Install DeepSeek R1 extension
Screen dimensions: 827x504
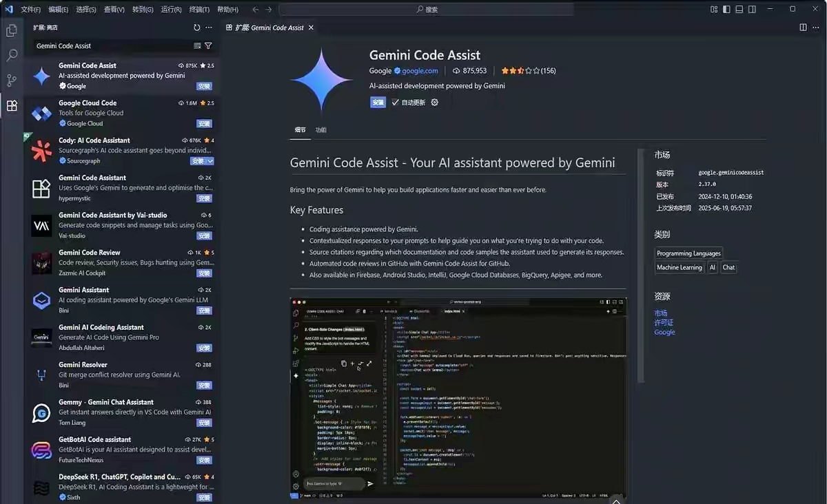204,498
